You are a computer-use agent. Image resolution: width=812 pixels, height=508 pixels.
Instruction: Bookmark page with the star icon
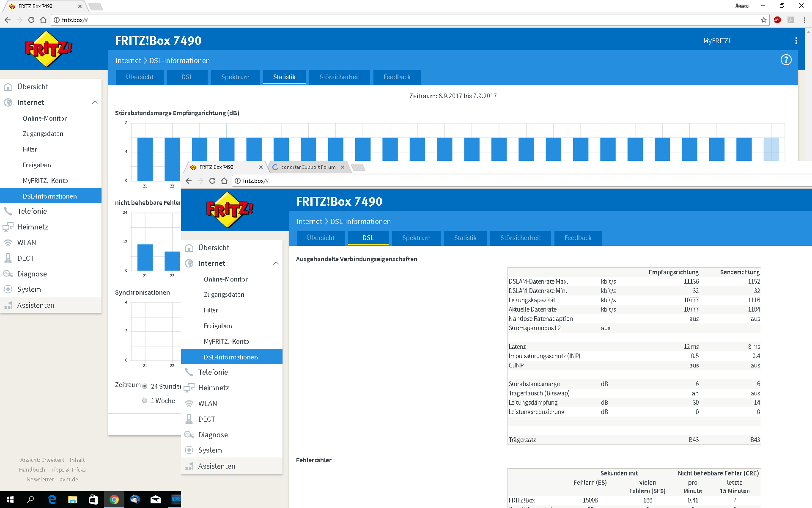[764, 20]
